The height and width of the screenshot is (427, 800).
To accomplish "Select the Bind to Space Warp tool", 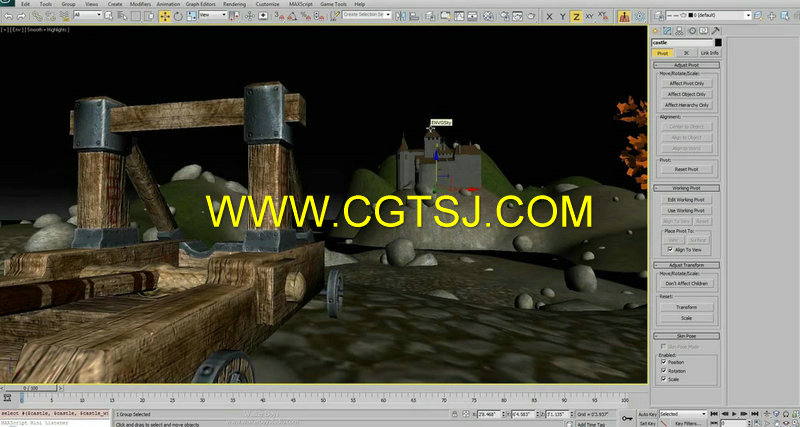I will [64, 16].
